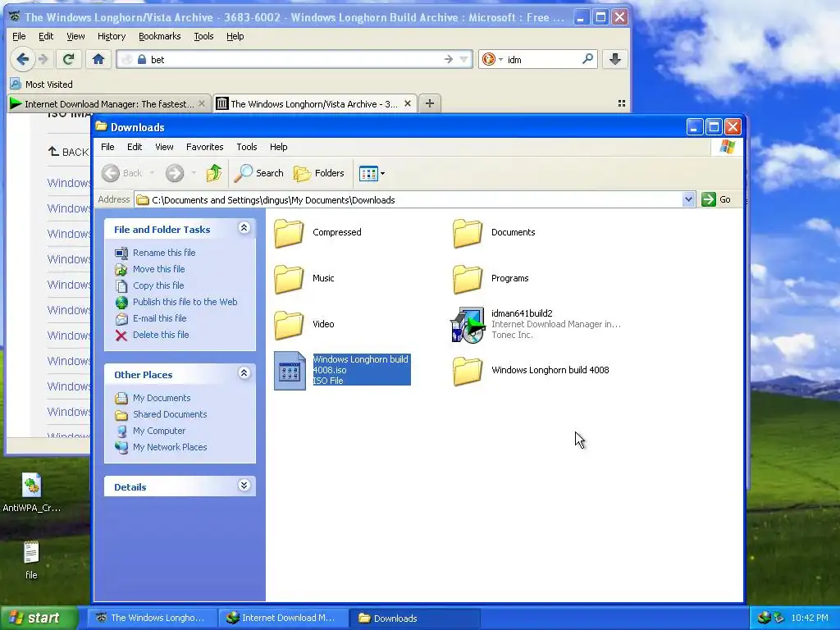Open the URL bar history dropdown arrow
Screen dimensions: 840x630
point(464,59)
